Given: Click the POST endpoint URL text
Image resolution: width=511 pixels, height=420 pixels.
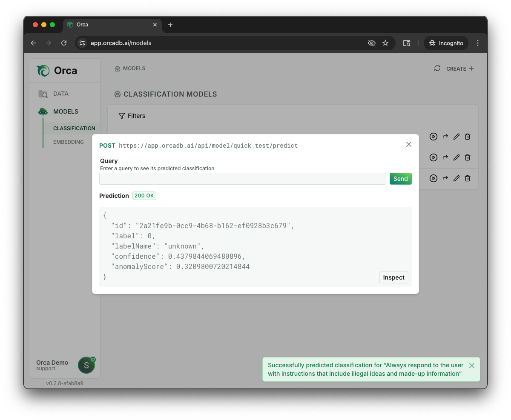Looking at the screenshot, I should click(208, 146).
